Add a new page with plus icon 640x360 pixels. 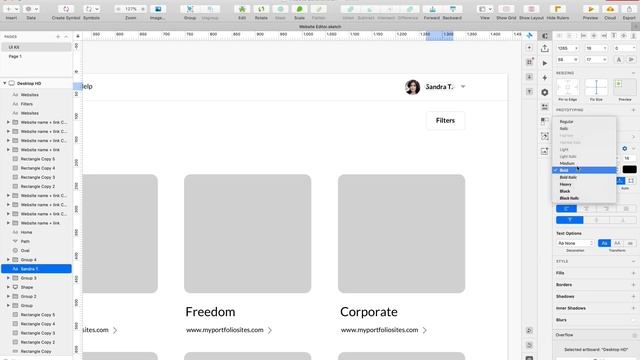(58, 37)
